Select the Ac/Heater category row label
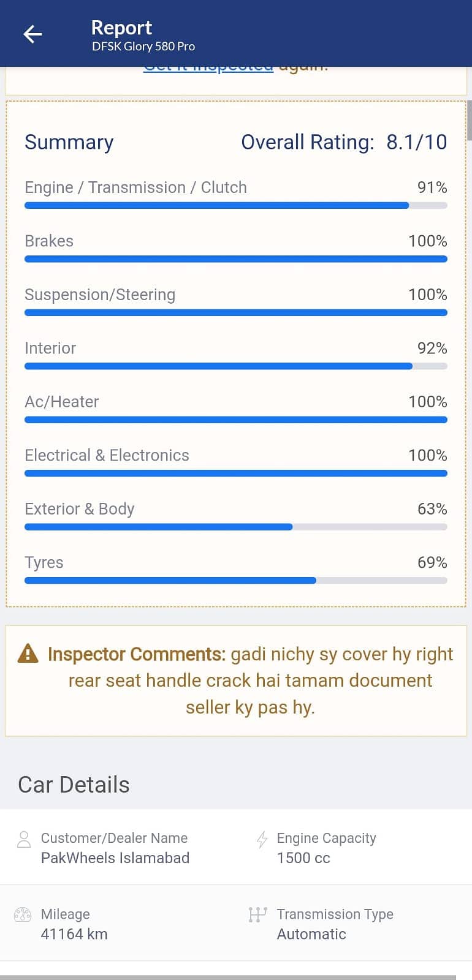Viewport: 472px width, 980px height. 62,402
